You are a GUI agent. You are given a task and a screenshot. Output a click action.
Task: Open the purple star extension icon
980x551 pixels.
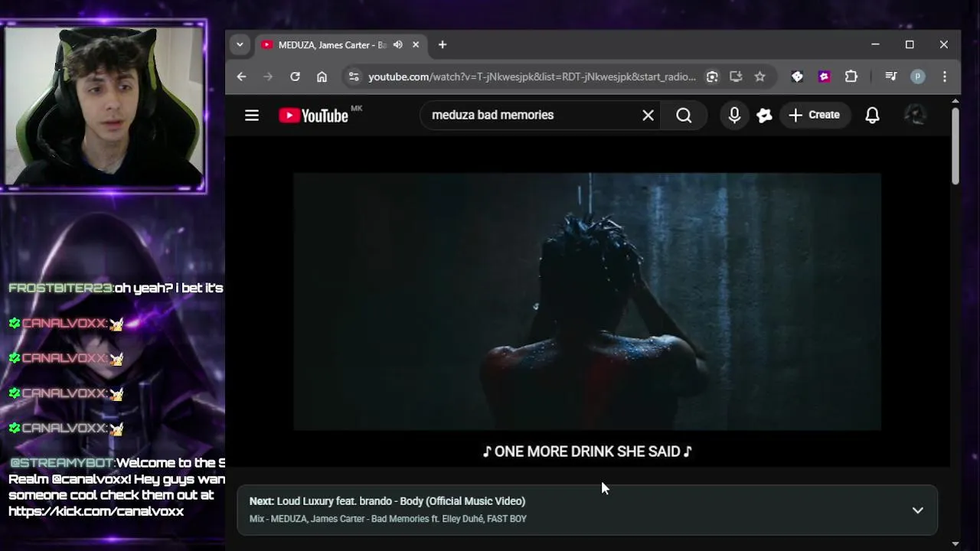tap(824, 77)
